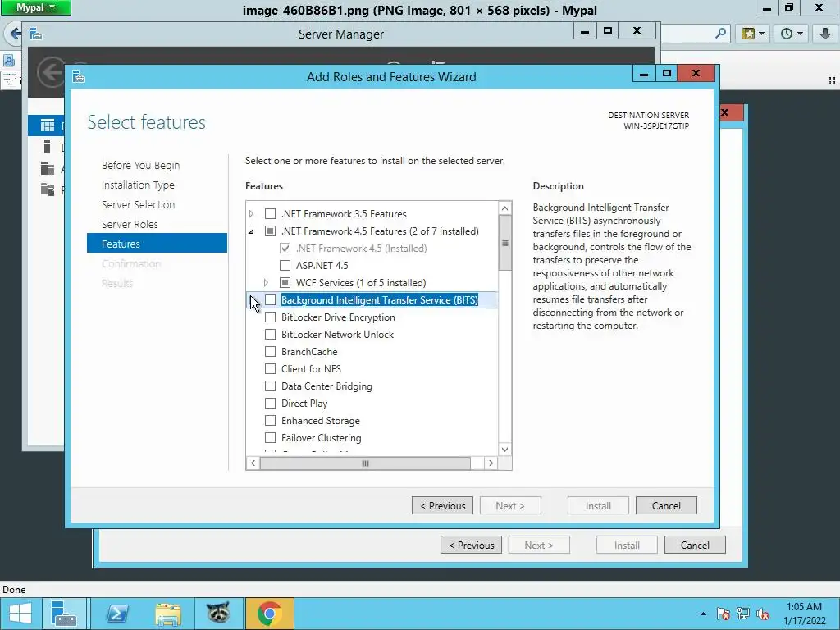The image size is (840, 630).
Task: Check the BranchCache feature box
Action: coord(271,351)
